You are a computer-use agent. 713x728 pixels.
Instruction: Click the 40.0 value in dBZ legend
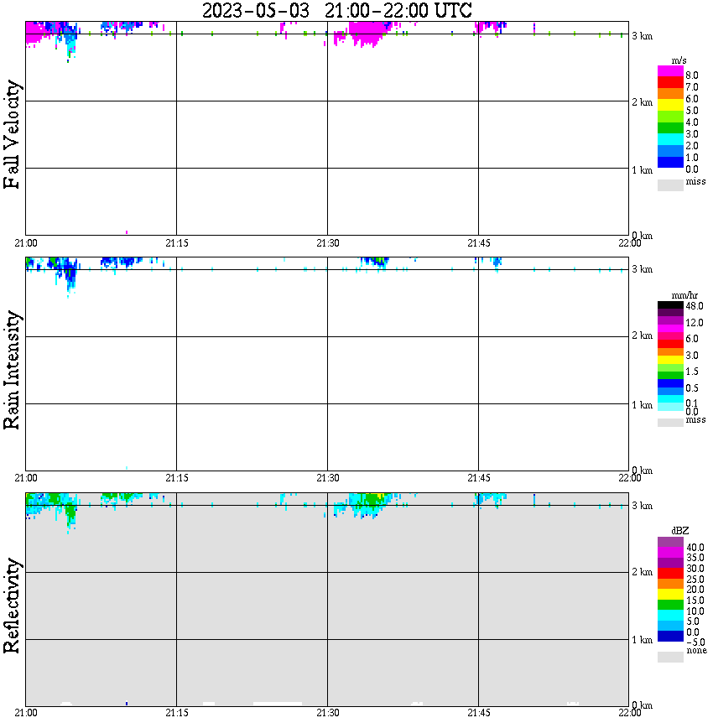tap(695, 548)
